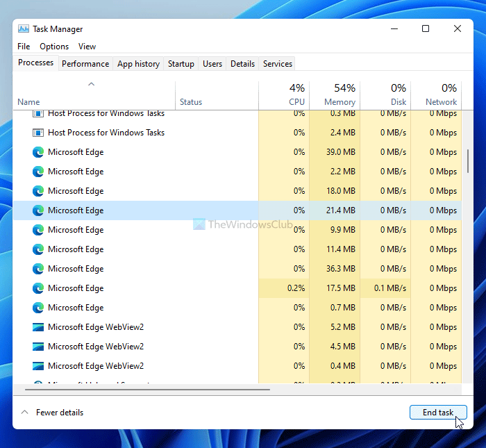Select the Microsoft Edge process using 36.3 MB
The image size is (486, 448).
tap(237, 269)
